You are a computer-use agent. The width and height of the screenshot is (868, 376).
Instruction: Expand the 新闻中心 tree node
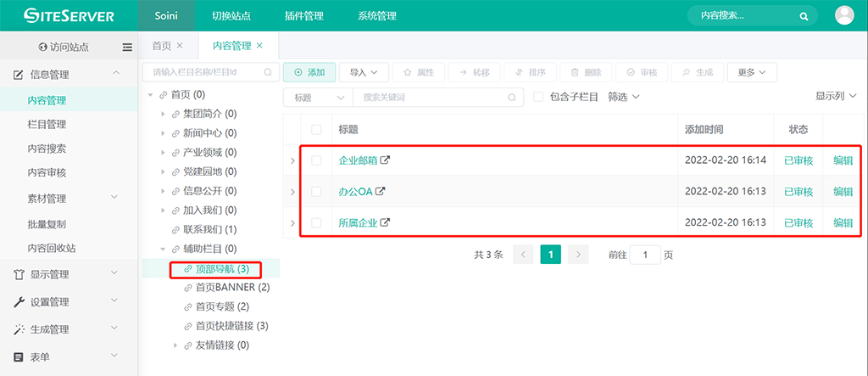[x=164, y=133]
